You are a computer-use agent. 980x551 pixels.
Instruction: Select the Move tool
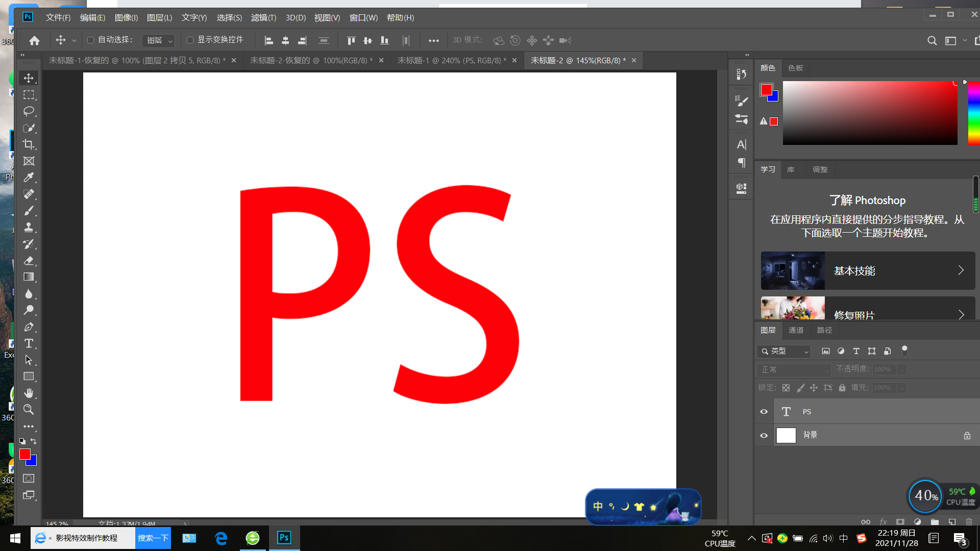pos(29,78)
